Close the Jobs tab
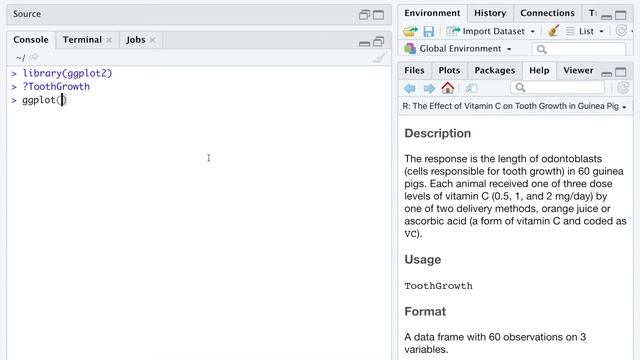The width and height of the screenshot is (640, 360). pyautogui.click(x=153, y=40)
